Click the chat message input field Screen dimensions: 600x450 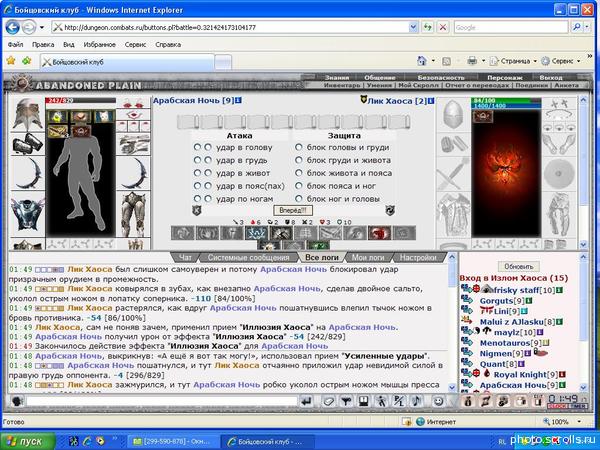coord(161,401)
